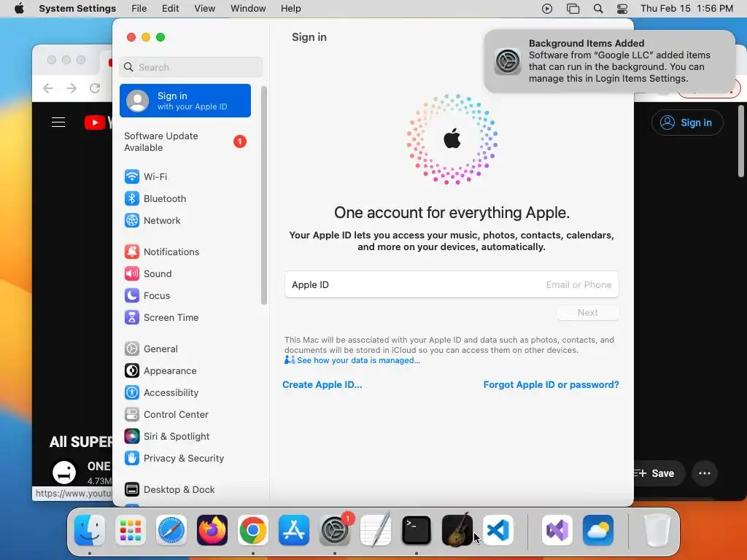Click the play-circle menu bar icon
The image size is (747, 560).
(x=547, y=9)
